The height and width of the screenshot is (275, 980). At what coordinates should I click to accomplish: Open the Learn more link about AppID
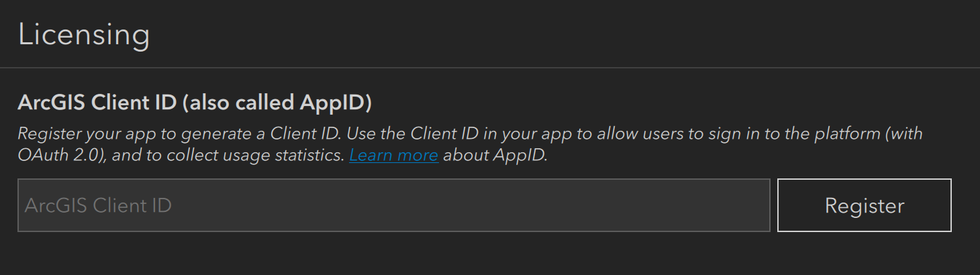[x=393, y=156]
